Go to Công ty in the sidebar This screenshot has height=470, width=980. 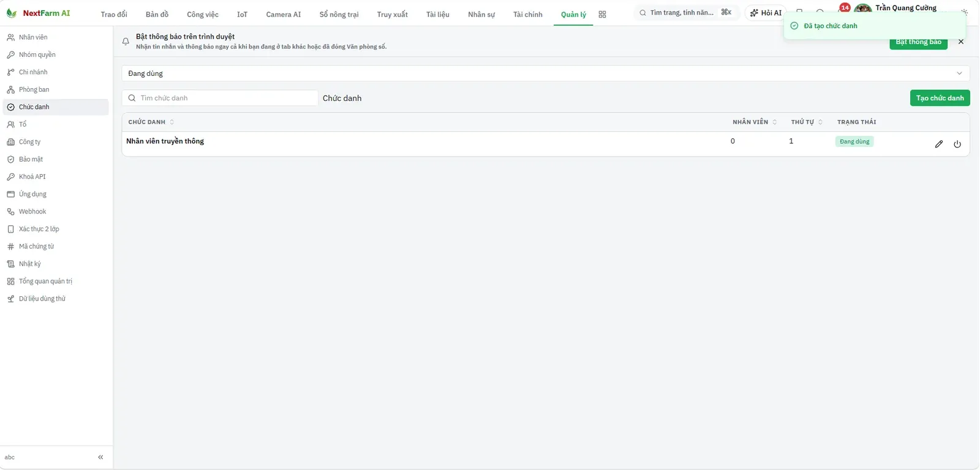click(x=56, y=142)
